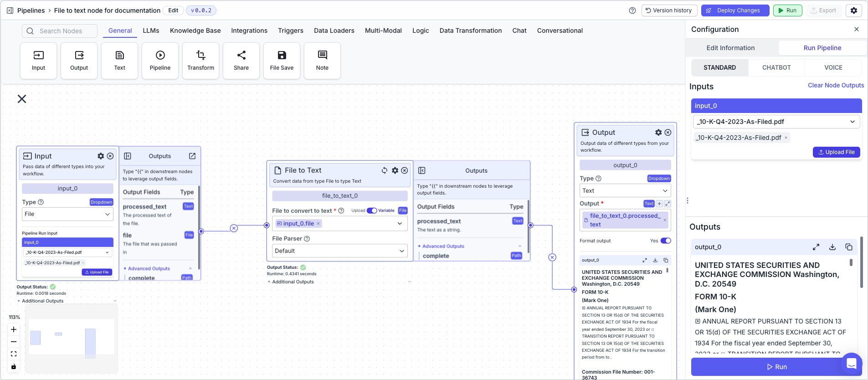Click Clear Node Outputs link
Screen dimensions: 868x380
coord(836,85)
